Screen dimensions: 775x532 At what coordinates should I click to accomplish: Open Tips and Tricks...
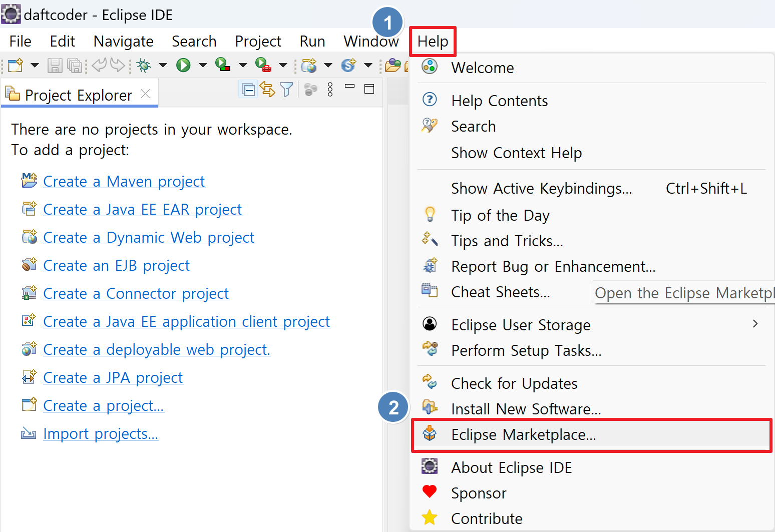coord(592,241)
